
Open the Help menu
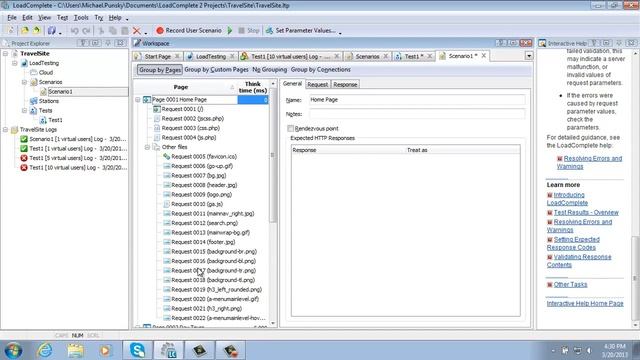click(x=115, y=18)
